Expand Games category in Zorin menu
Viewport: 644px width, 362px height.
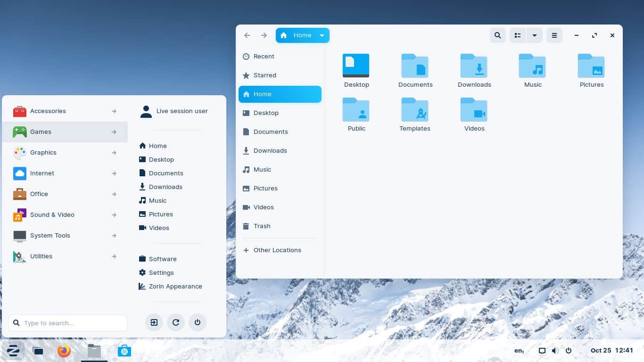click(65, 132)
